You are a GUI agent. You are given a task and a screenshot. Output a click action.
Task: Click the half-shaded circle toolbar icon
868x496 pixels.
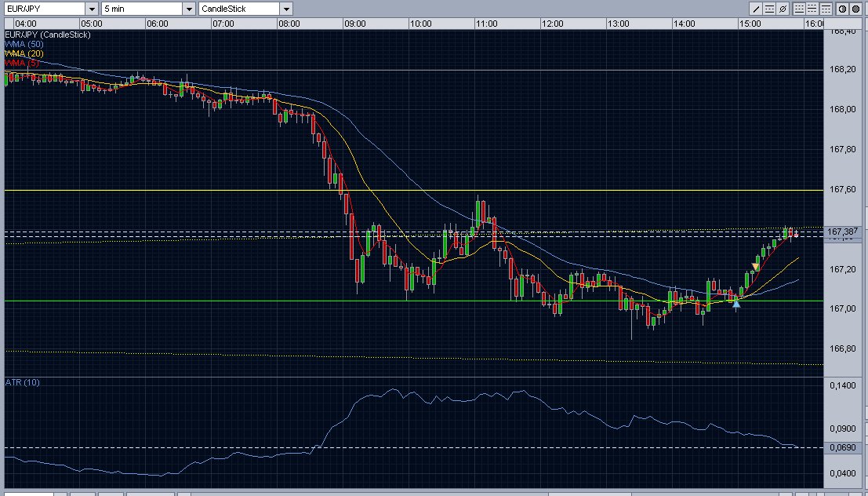point(842,9)
